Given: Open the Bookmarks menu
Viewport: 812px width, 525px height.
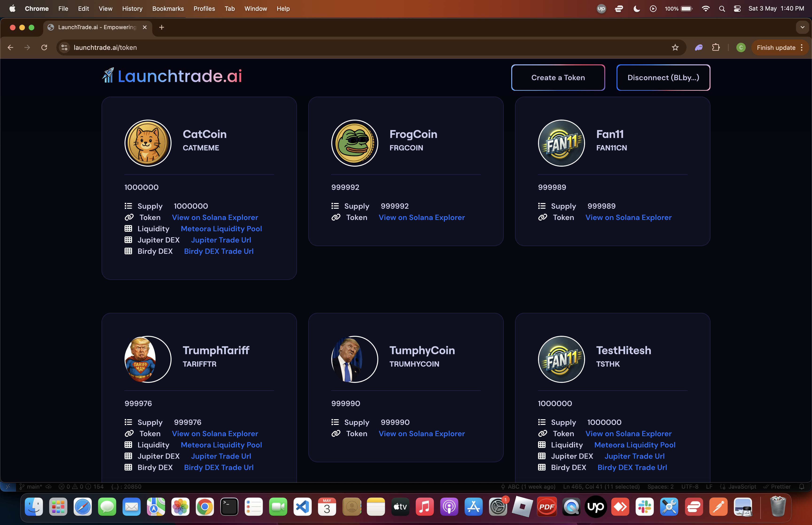Looking at the screenshot, I should [x=168, y=8].
